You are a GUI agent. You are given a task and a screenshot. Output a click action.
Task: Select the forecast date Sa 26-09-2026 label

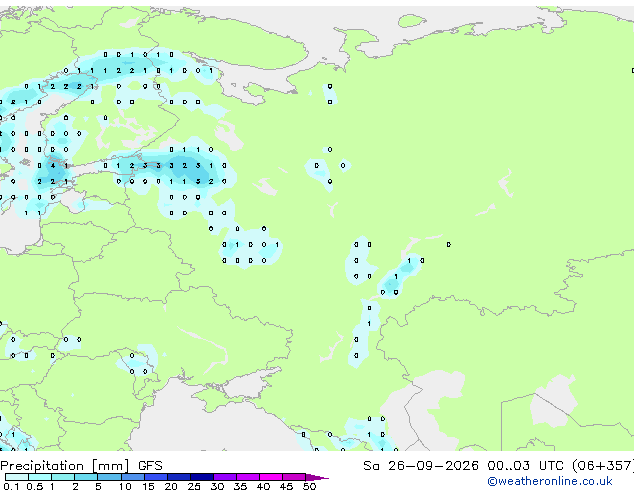tap(421, 466)
